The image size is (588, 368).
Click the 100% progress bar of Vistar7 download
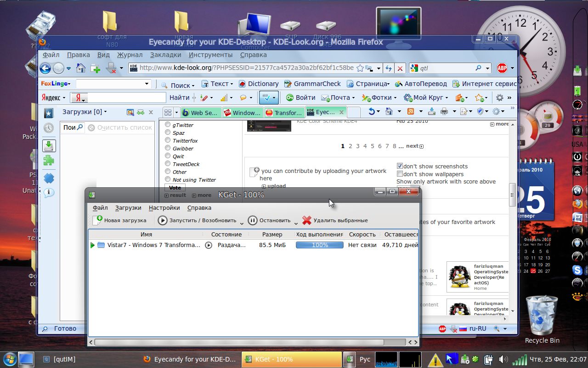[x=320, y=245]
